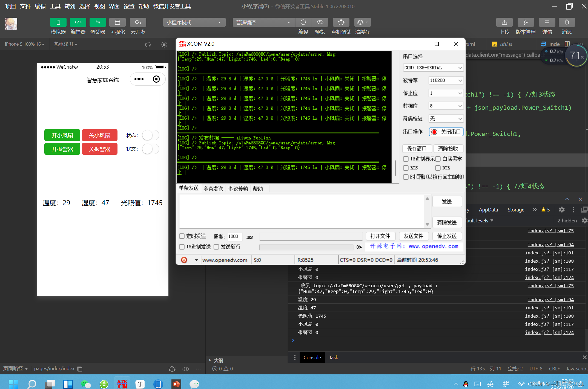Click the preview eye icon
The image size is (588, 389).
320,22
